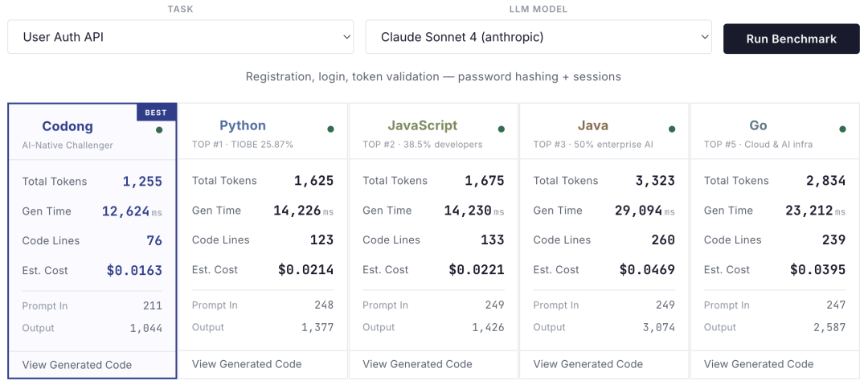The height and width of the screenshot is (389, 868).
Task: Click the JavaScript card heading
Action: tap(423, 125)
